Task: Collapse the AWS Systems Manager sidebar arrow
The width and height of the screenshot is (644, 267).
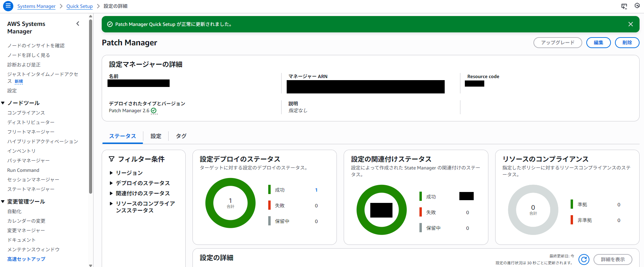Action: click(78, 24)
